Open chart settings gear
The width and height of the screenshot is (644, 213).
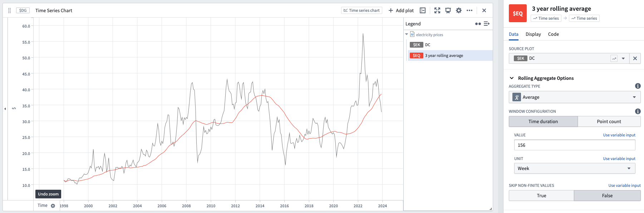[459, 10]
